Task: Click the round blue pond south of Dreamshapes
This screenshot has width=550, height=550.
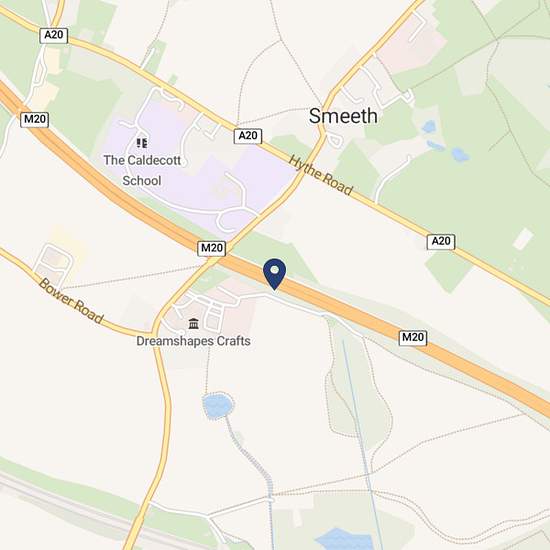Action: pyautogui.click(x=218, y=406)
